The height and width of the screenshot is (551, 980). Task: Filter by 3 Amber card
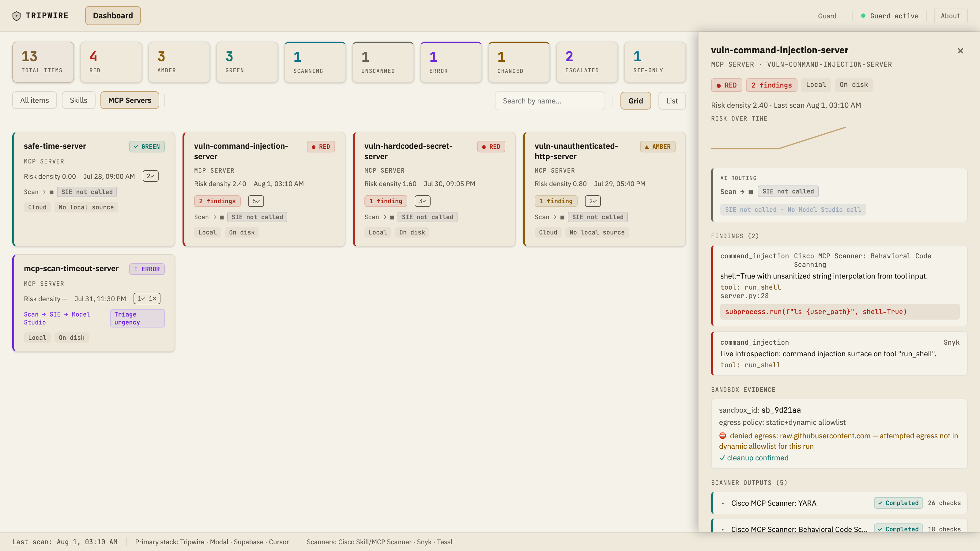click(179, 62)
